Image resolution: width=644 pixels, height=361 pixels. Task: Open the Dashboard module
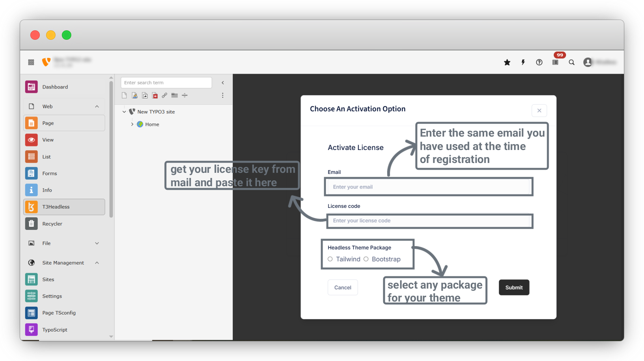[64, 87]
